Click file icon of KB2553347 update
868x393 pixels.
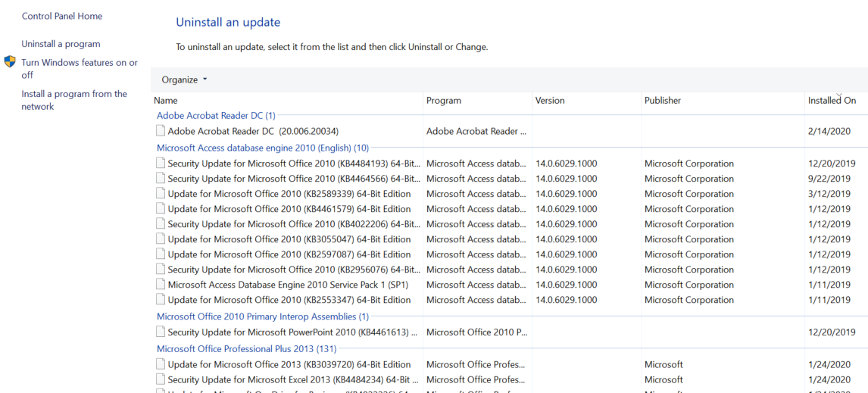click(161, 299)
